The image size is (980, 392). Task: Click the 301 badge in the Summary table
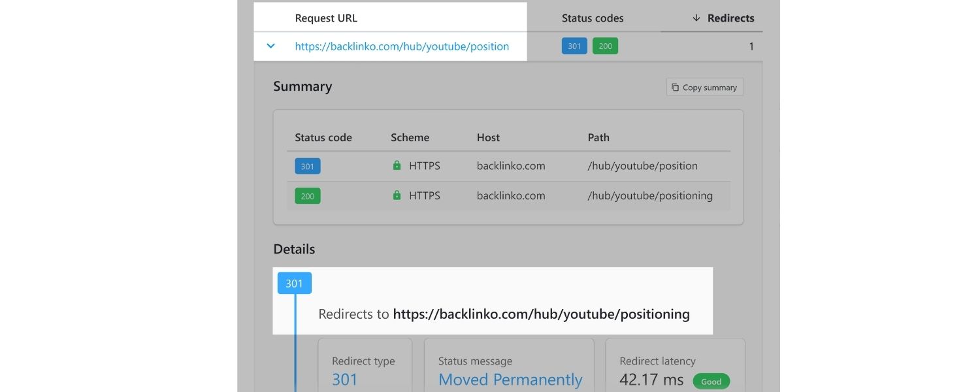click(x=307, y=166)
